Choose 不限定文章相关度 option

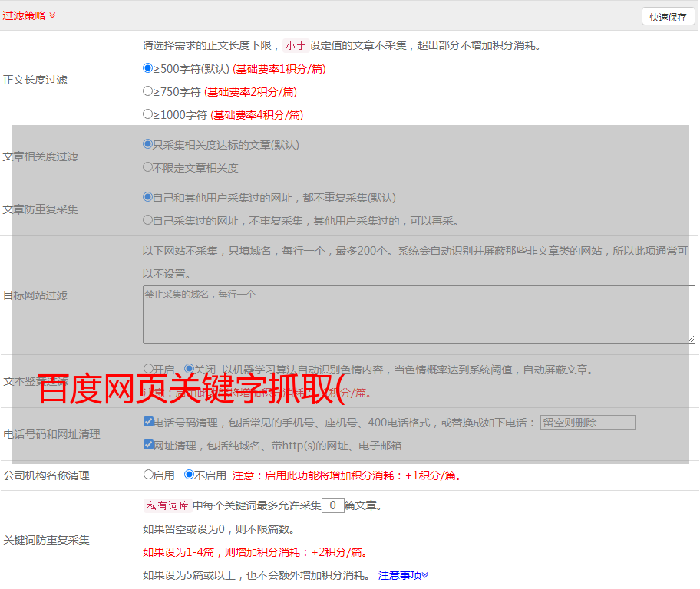(147, 167)
